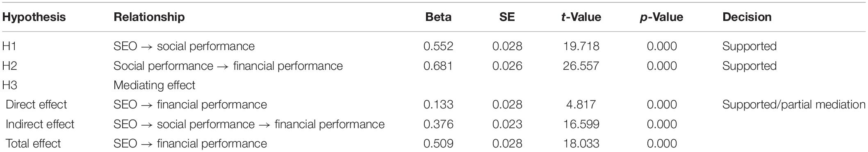Click the H1 hypothesis label
Viewport: 868px width, 152px height.
[x=9, y=46]
